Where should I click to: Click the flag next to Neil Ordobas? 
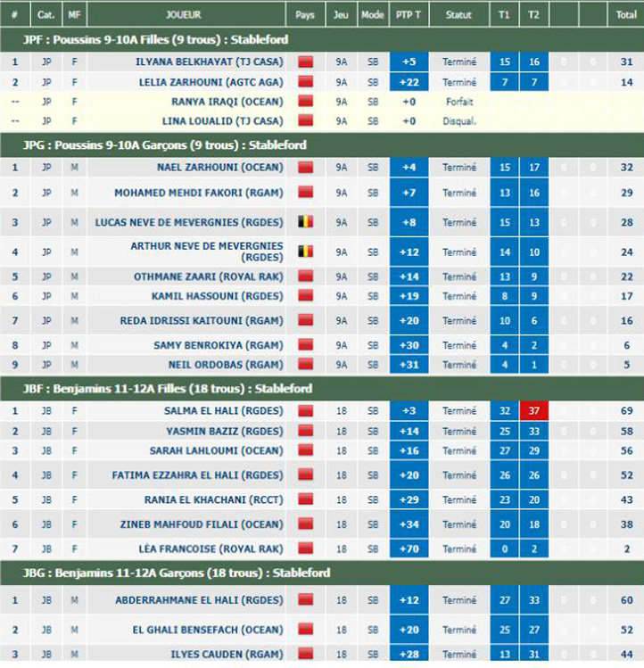(305, 365)
